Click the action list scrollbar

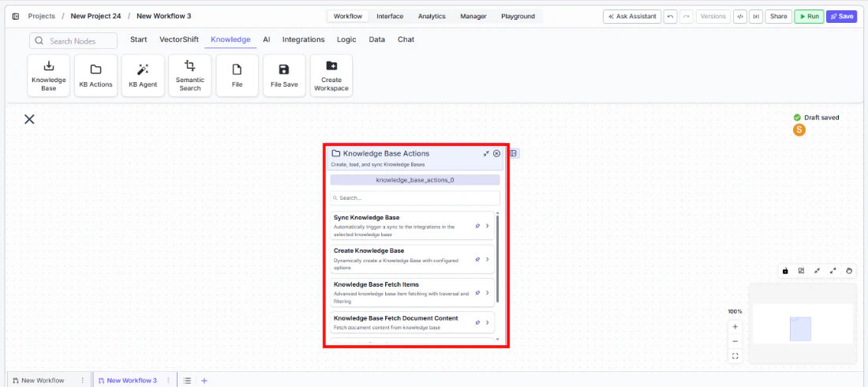[498, 258]
